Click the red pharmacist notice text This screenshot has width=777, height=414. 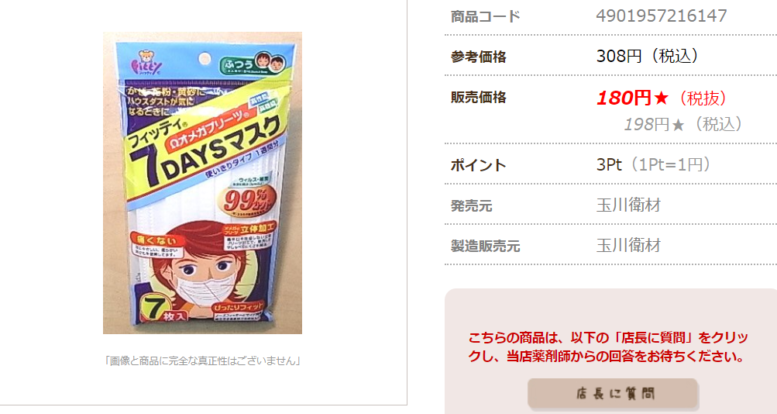[x=608, y=347]
